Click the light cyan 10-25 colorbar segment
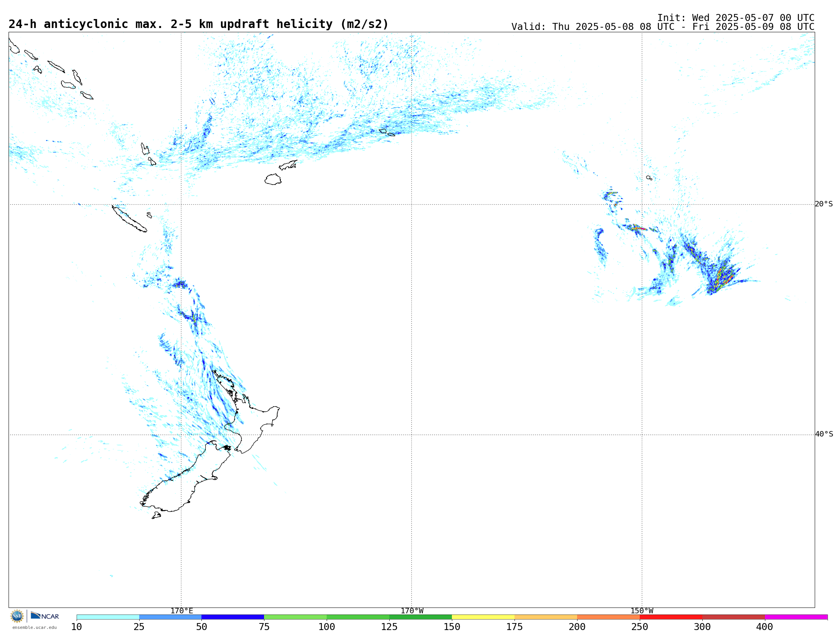Viewport: 840px width, 632px height. pos(108,617)
